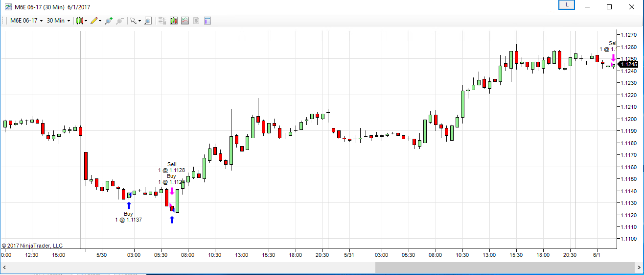Select the magenta Sell arrow near 1.1128

pyautogui.click(x=172, y=191)
